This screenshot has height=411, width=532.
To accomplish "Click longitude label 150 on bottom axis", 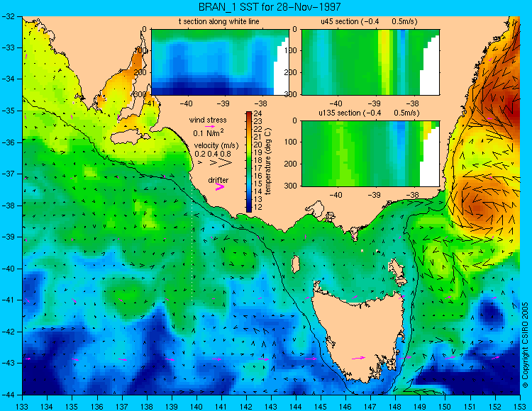I will pyautogui.click(x=445, y=406).
